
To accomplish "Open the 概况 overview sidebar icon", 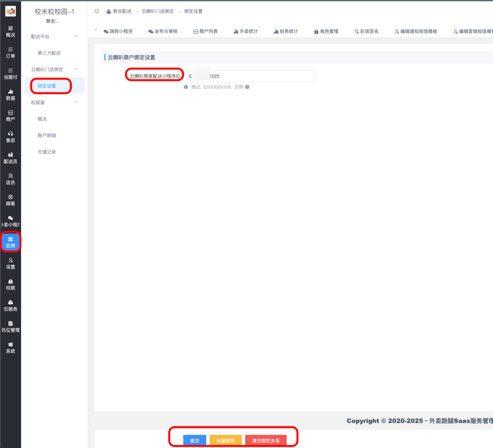I will click(10, 28).
